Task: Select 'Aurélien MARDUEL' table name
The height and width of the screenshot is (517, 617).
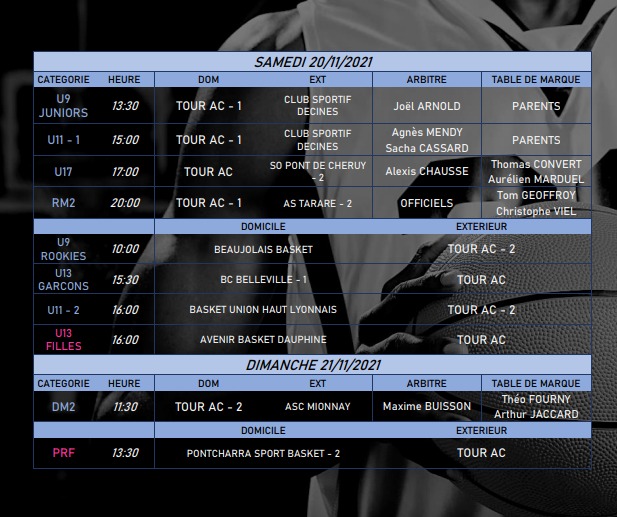Action: [x=536, y=179]
